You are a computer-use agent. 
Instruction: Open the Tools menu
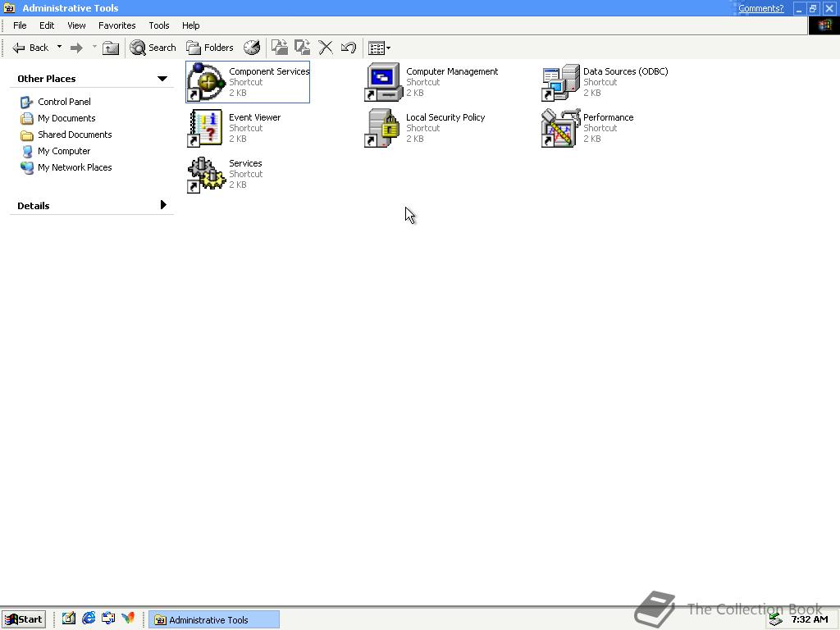158,25
